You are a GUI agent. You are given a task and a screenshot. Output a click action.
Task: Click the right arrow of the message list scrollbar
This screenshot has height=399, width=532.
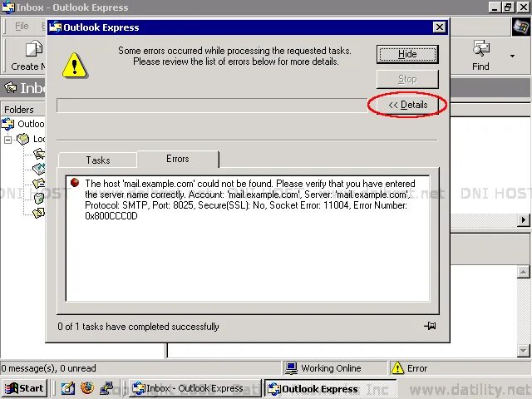(x=524, y=220)
